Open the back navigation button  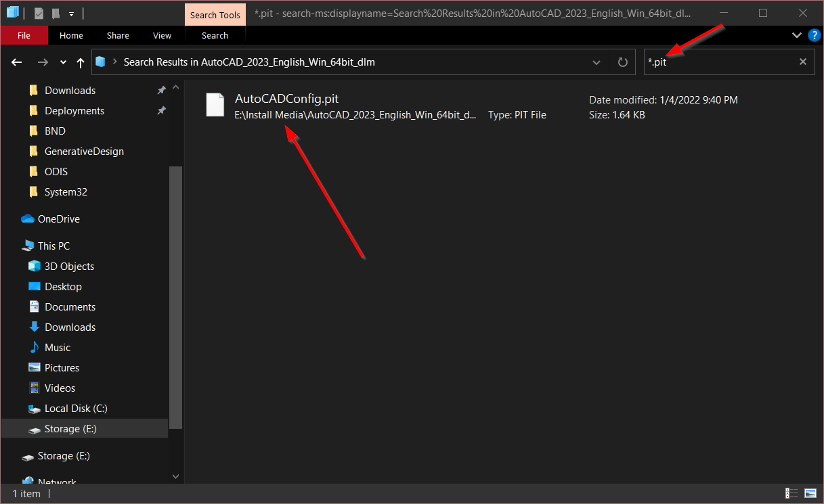click(x=16, y=62)
